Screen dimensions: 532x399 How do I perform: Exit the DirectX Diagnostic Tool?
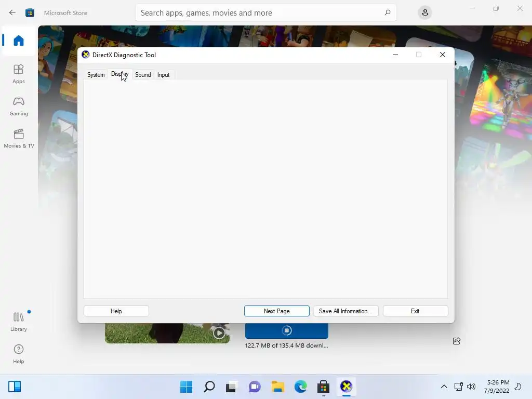click(x=415, y=311)
